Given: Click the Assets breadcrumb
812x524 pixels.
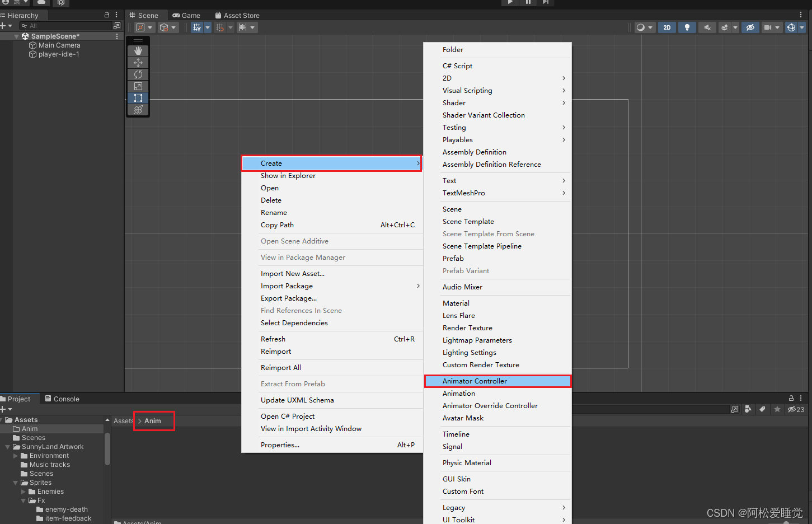Looking at the screenshot, I should (123, 421).
